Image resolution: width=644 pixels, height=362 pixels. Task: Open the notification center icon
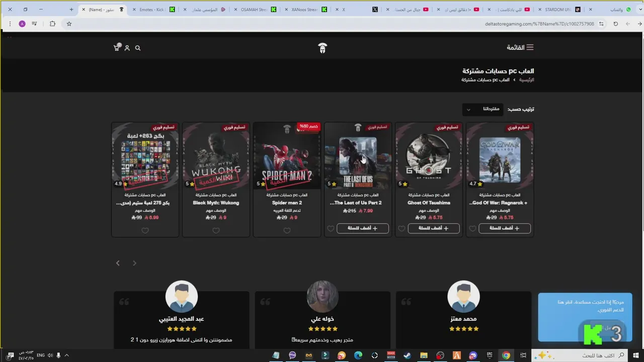(x=10, y=355)
